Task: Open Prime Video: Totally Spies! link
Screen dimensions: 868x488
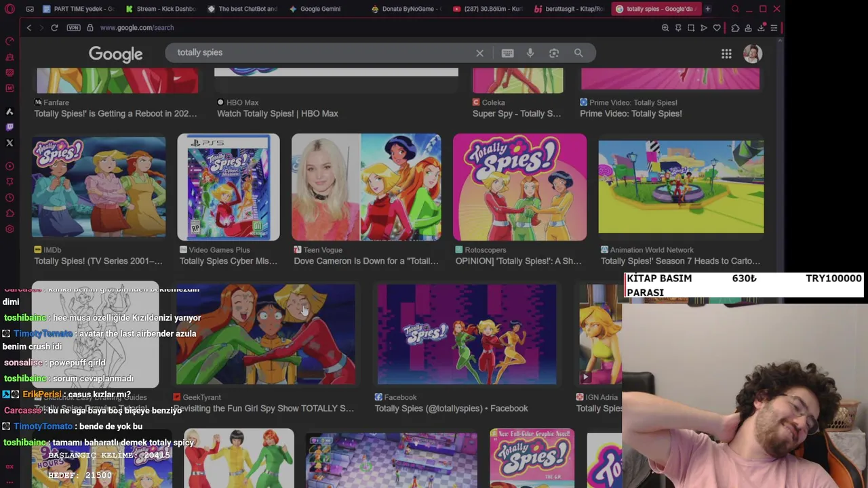Action: point(631,114)
